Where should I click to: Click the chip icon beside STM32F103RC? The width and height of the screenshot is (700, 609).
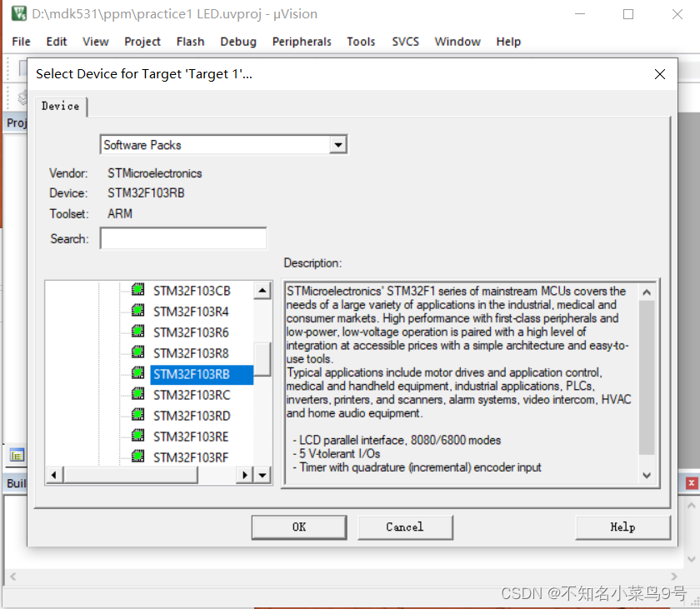pos(138,393)
